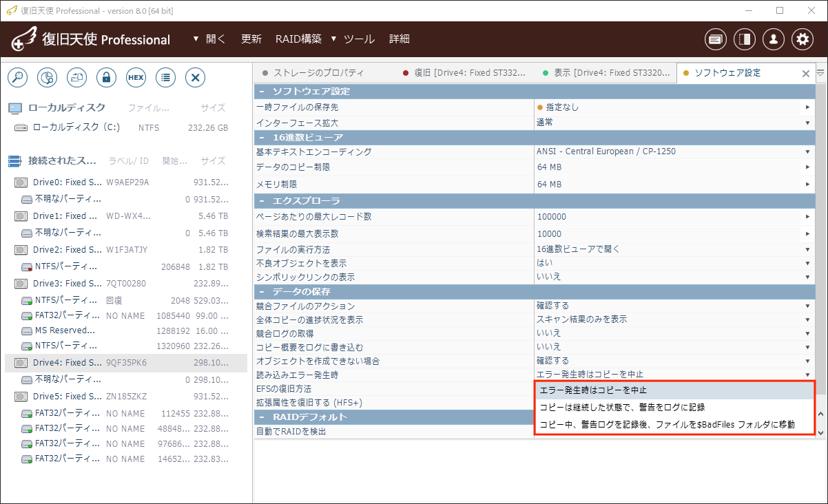The image size is (828, 504).
Task: Switch to the 復旧 [Drive4] tab
Action: (465, 73)
